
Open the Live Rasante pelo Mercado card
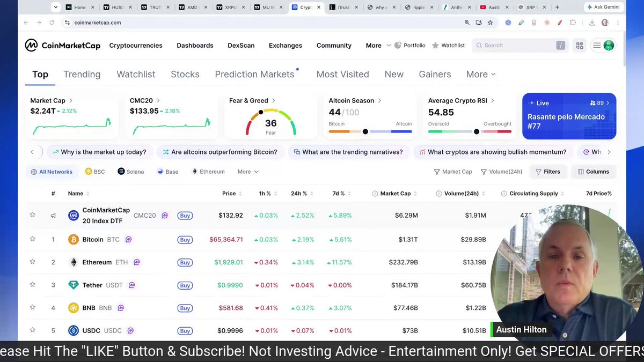[x=569, y=116]
